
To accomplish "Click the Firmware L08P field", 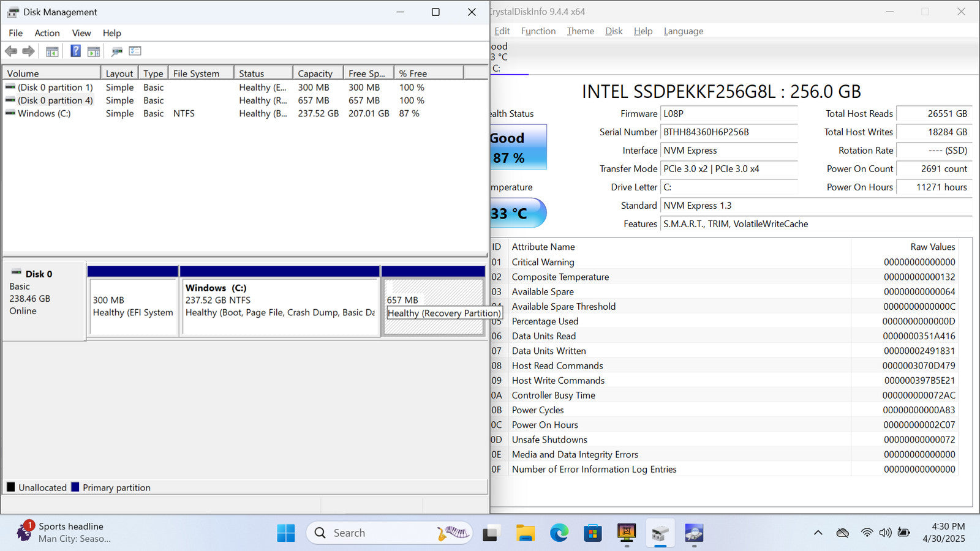I will [729, 114].
